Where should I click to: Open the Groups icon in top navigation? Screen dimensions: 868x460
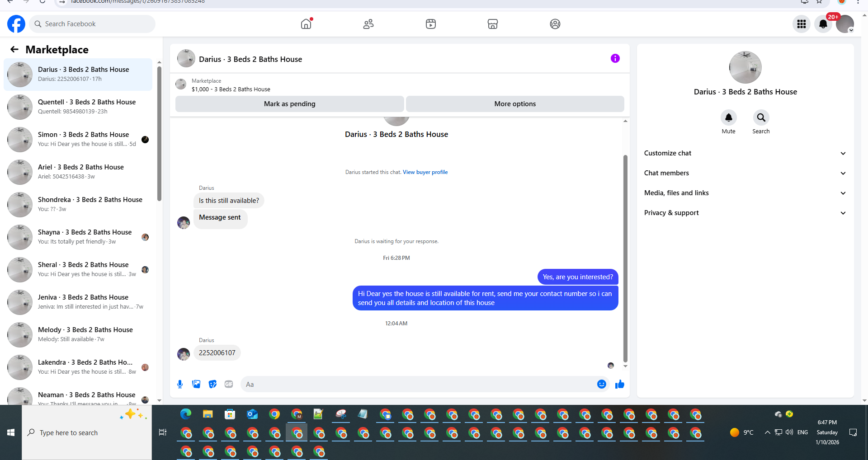click(555, 24)
